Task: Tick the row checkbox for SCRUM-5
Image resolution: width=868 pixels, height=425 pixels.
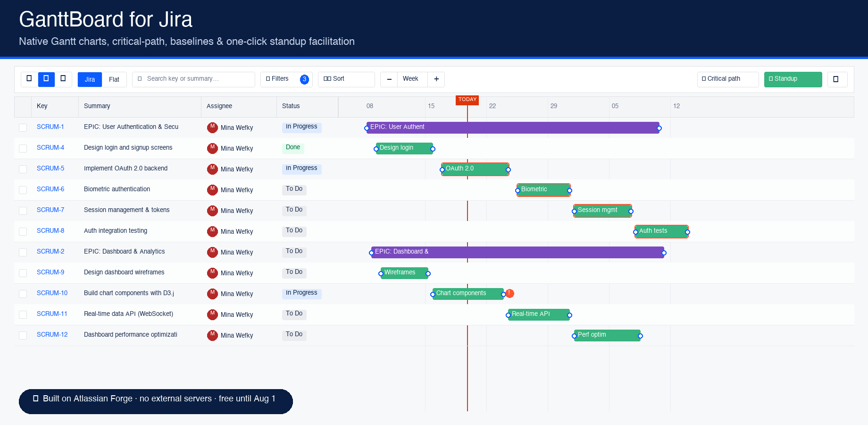Action: click(23, 169)
